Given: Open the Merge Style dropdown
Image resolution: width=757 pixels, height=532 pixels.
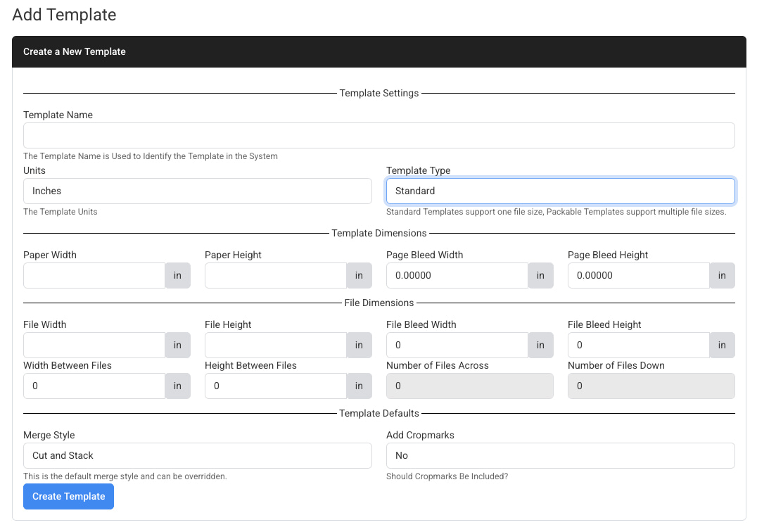Looking at the screenshot, I should click(x=197, y=455).
